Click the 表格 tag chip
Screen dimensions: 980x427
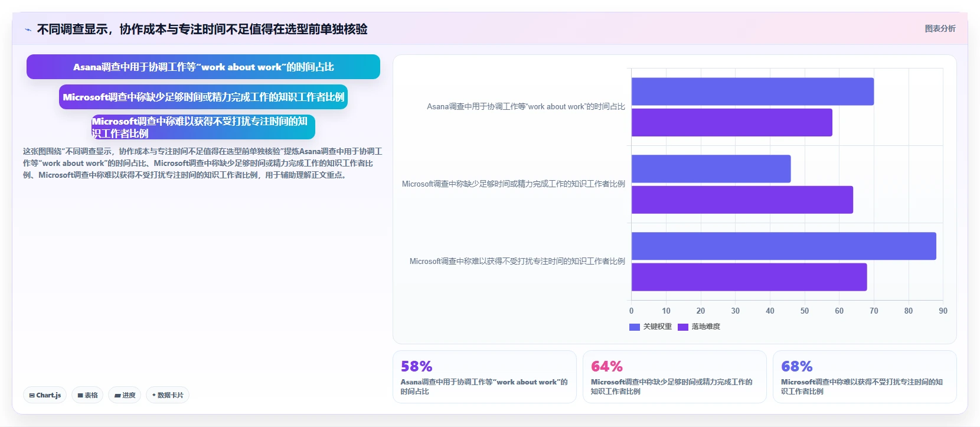click(87, 395)
